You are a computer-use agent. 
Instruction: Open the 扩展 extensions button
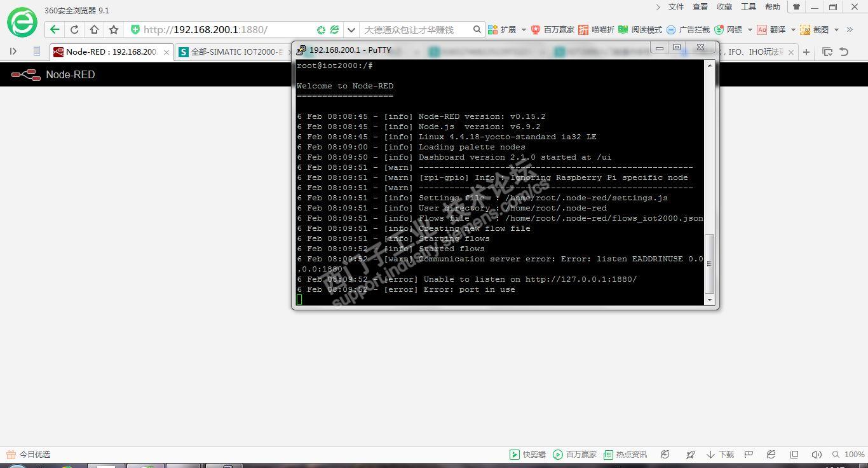coord(502,29)
